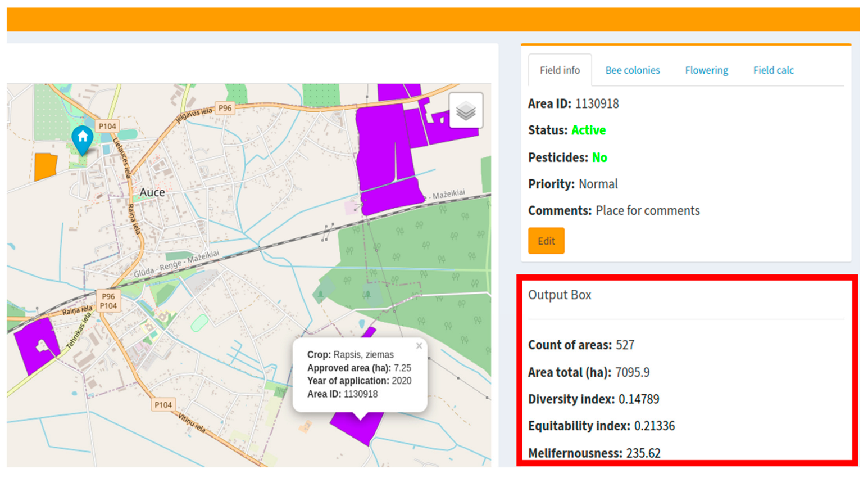Select the orange field near the home marker
This screenshot has height=478, width=868.
pyautogui.click(x=45, y=166)
